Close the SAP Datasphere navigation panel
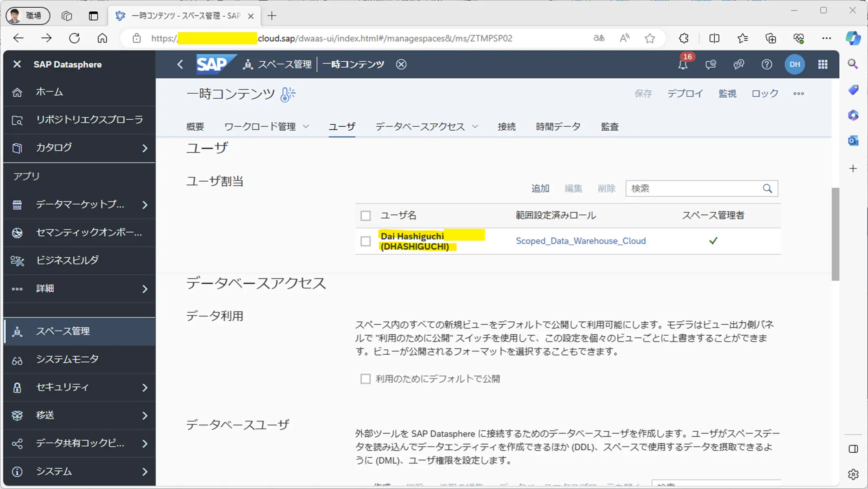Image resolution: width=868 pixels, height=489 pixels. tap(17, 64)
